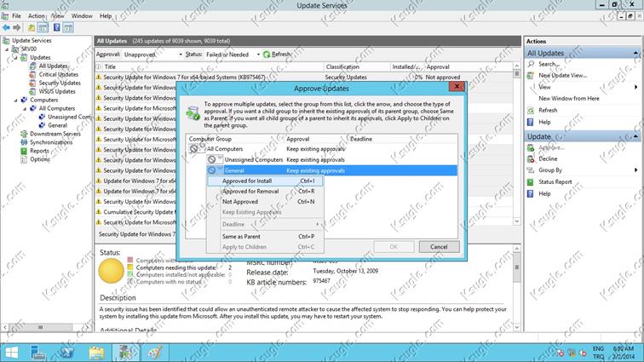This screenshot has height=362, width=644.
Task: Select Critical Updates in the tree
Action: click(58, 74)
